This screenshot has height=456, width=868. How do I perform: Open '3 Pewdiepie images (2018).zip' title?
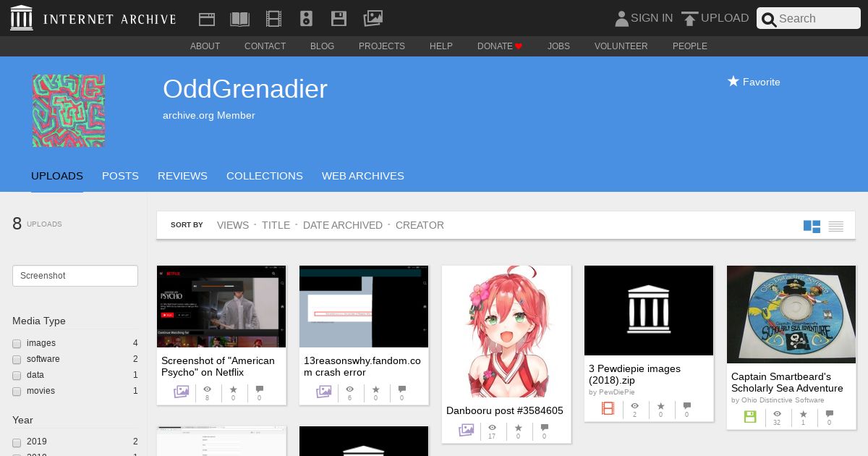click(x=634, y=374)
